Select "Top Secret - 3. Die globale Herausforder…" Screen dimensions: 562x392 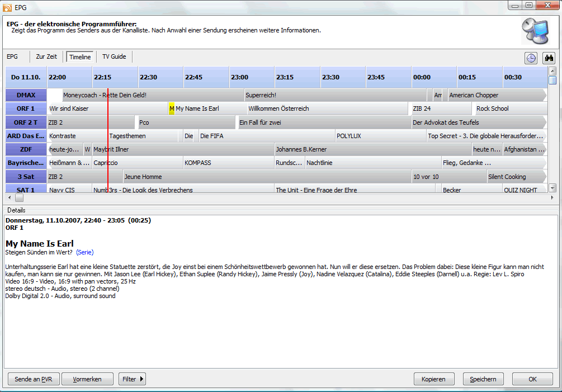487,136
